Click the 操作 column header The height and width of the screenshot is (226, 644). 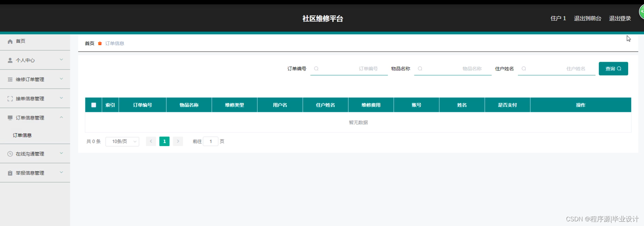[x=581, y=105]
